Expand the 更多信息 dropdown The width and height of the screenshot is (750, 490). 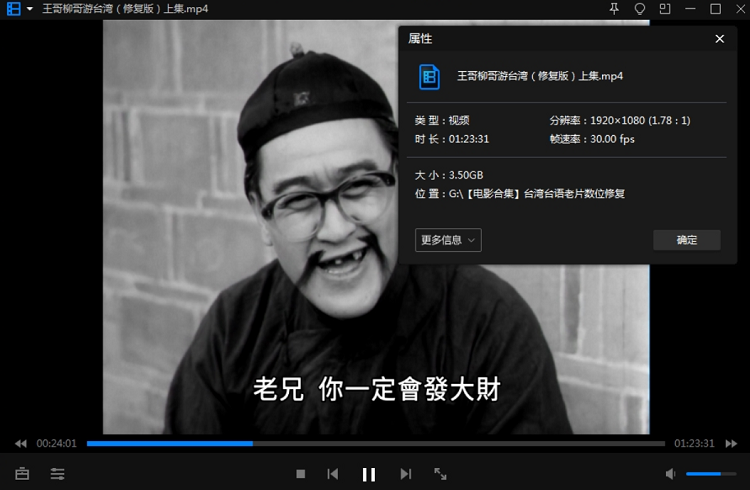[448, 240]
